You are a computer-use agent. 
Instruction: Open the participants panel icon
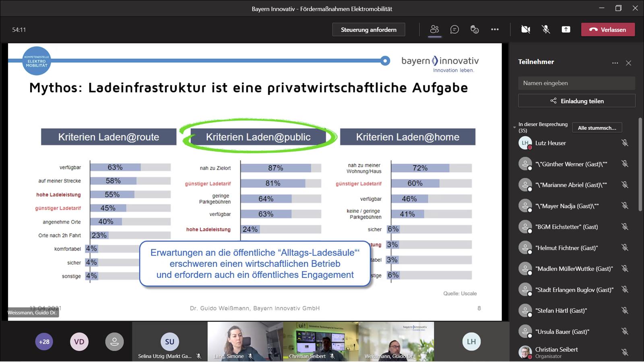[434, 29]
